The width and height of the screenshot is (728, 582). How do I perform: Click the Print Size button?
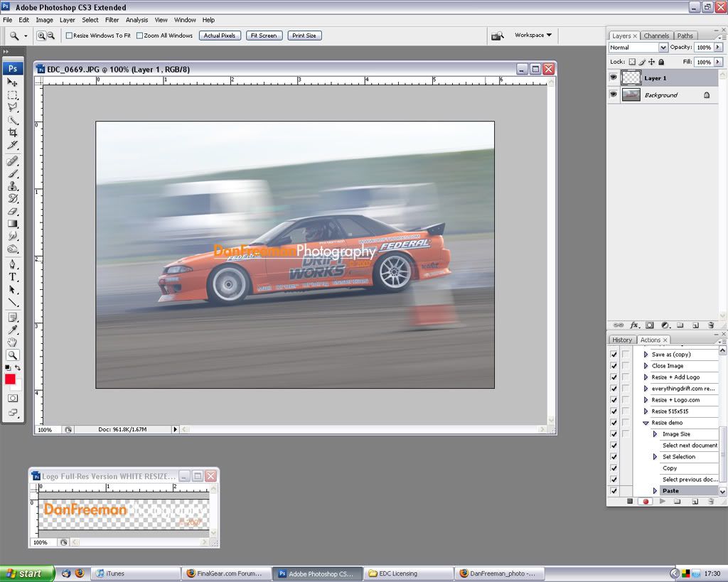[304, 36]
